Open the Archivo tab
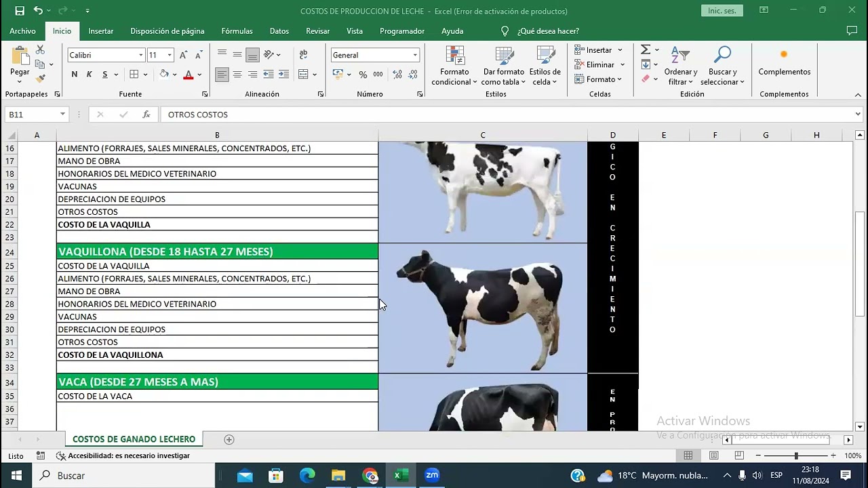The width and height of the screenshot is (868, 488). pyautogui.click(x=22, y=31)
